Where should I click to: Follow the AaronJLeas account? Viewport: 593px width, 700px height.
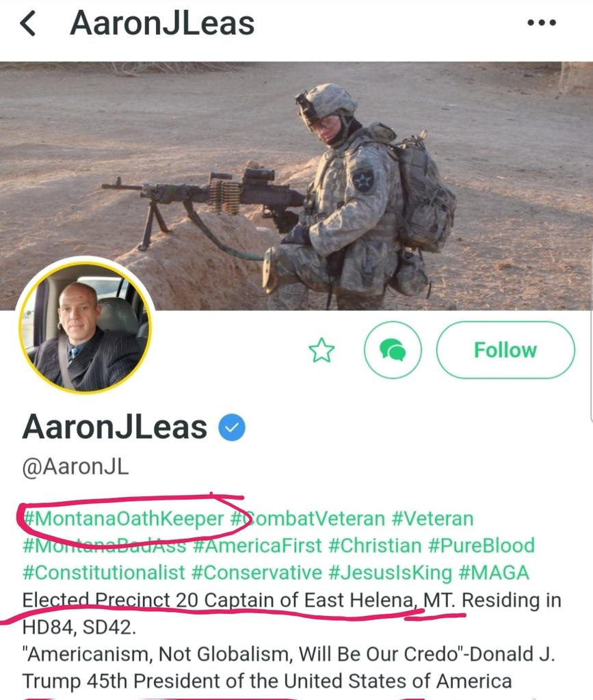(505, 350)
